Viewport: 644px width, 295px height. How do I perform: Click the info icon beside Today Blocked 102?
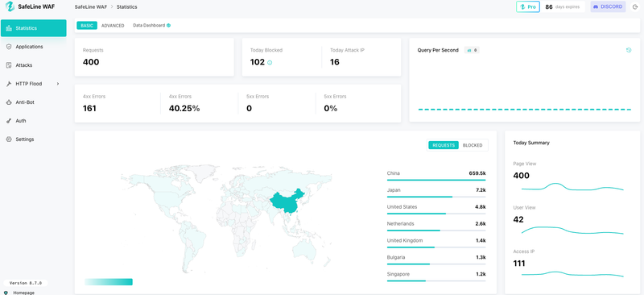[x=270, y=63]
